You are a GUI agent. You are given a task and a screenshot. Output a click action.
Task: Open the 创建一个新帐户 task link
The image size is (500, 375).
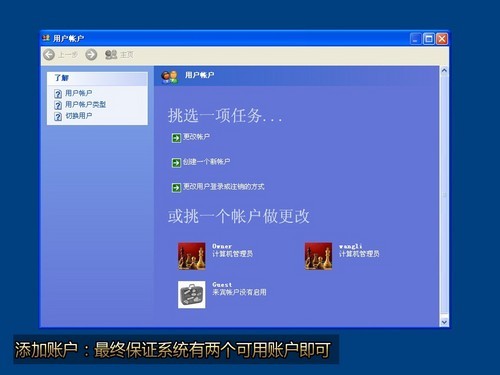tap(206, 162)
